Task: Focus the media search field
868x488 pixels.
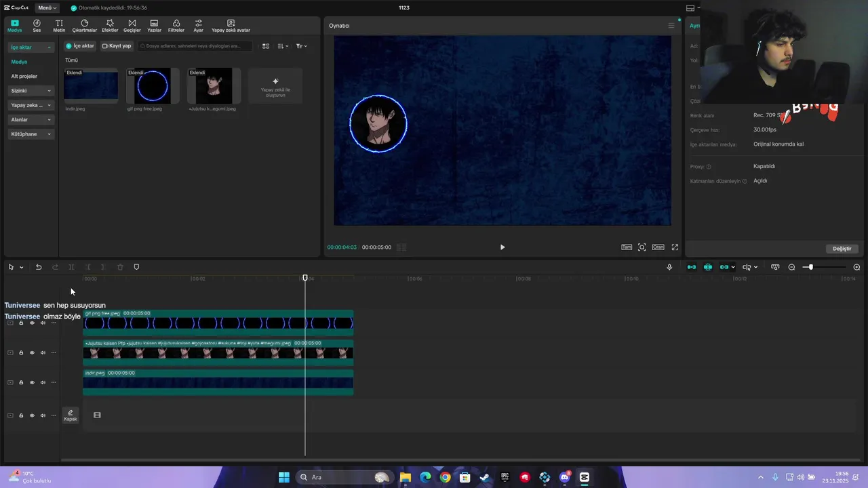Action: (x=195, y=46)
